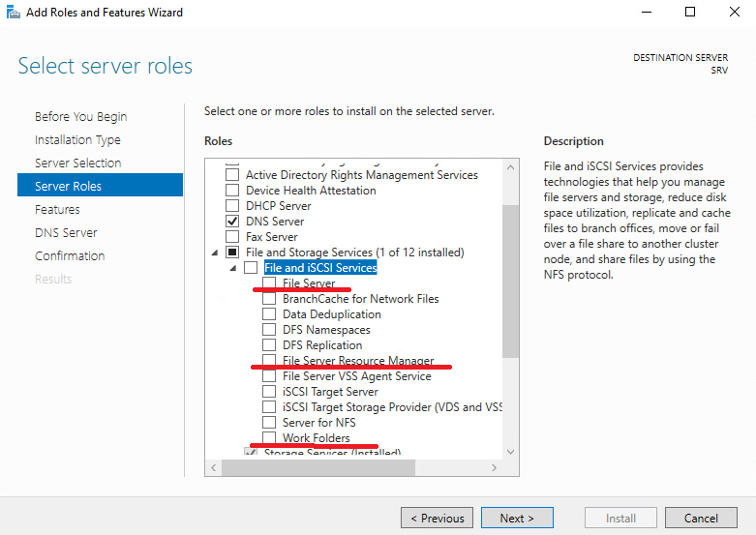Go to the Before You Begin step

tap(80, 116)
